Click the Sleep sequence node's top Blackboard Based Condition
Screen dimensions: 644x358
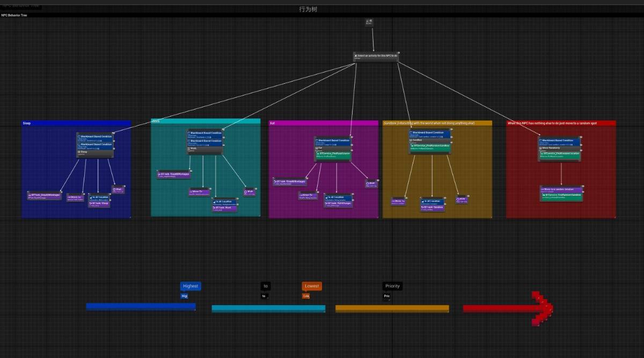[95, 137]
